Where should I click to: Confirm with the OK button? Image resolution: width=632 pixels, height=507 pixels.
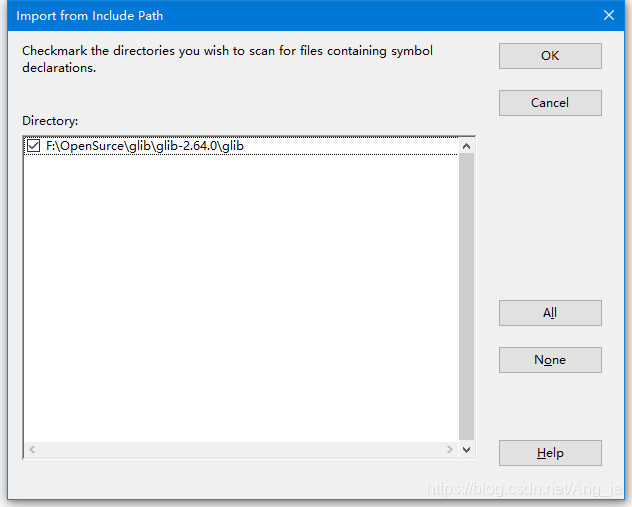pos(550,56)
